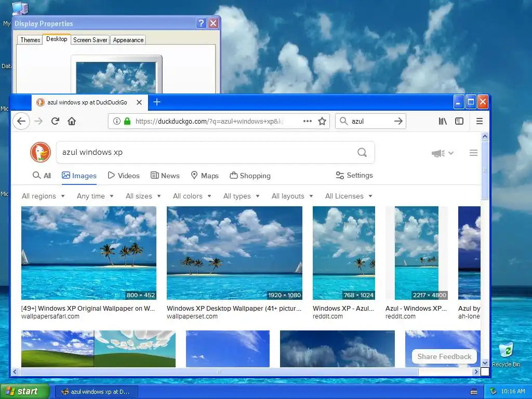Screen dimensions: 532x399
Task: Switch to Shopping results
Action: 250,176
